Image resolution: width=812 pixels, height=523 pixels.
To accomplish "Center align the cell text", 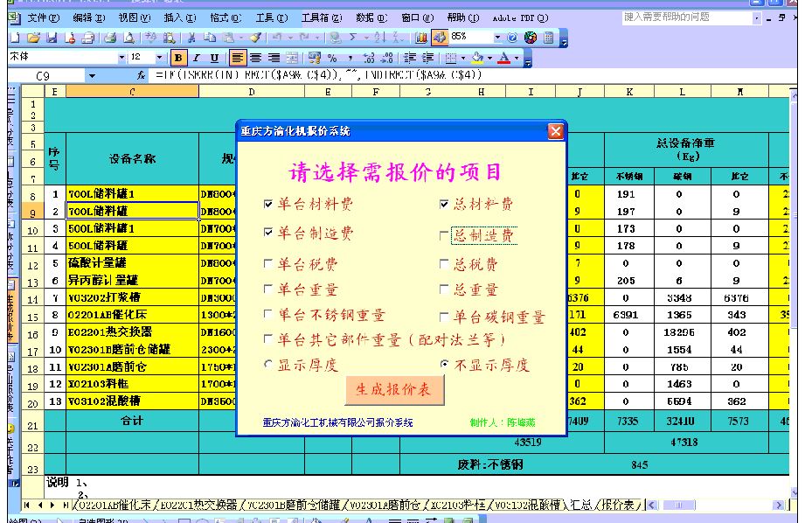I will (256, 58).
